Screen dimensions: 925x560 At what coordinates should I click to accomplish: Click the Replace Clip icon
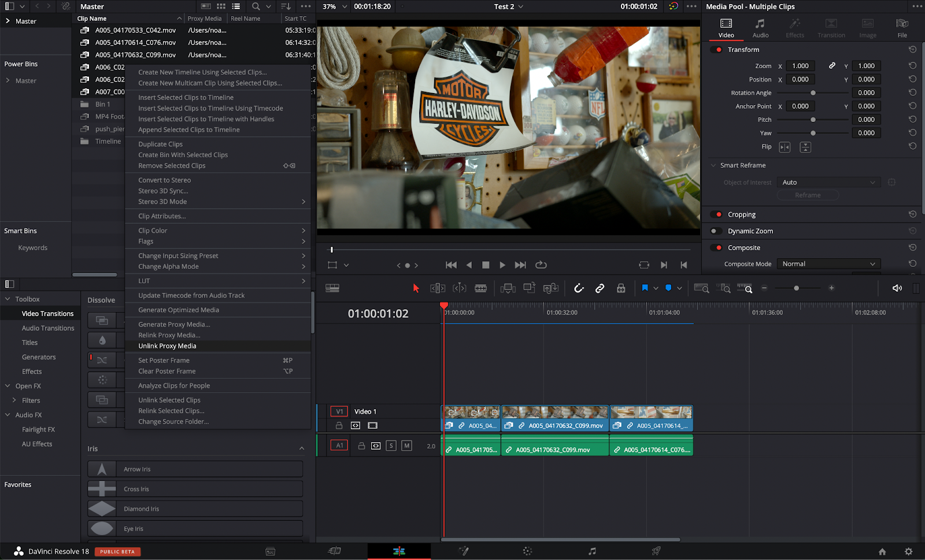(551, 288)
